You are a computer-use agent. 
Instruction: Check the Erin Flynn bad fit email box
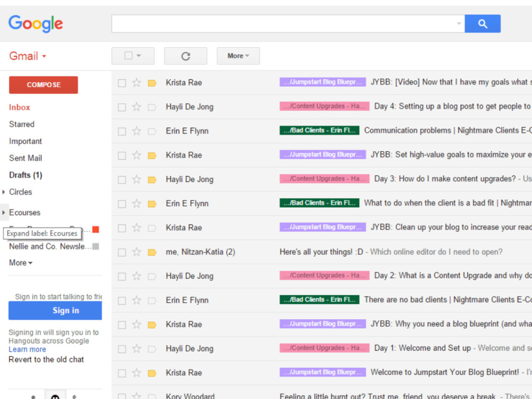click(122, 204)
